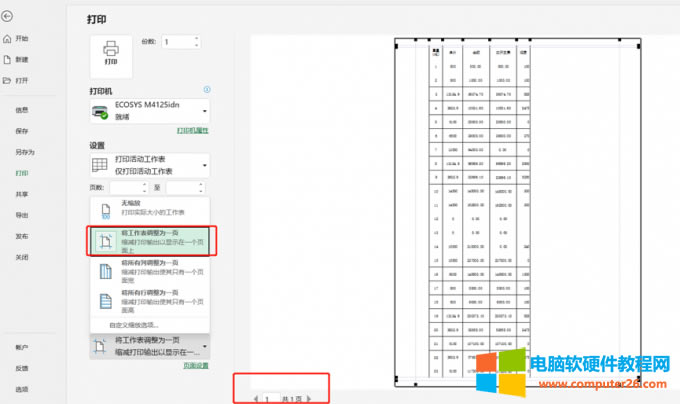The height and width of the screenshot is (404, 680).
Task: Choose 将所有行调整为一页 fit rows option
Action: [150, 301]
